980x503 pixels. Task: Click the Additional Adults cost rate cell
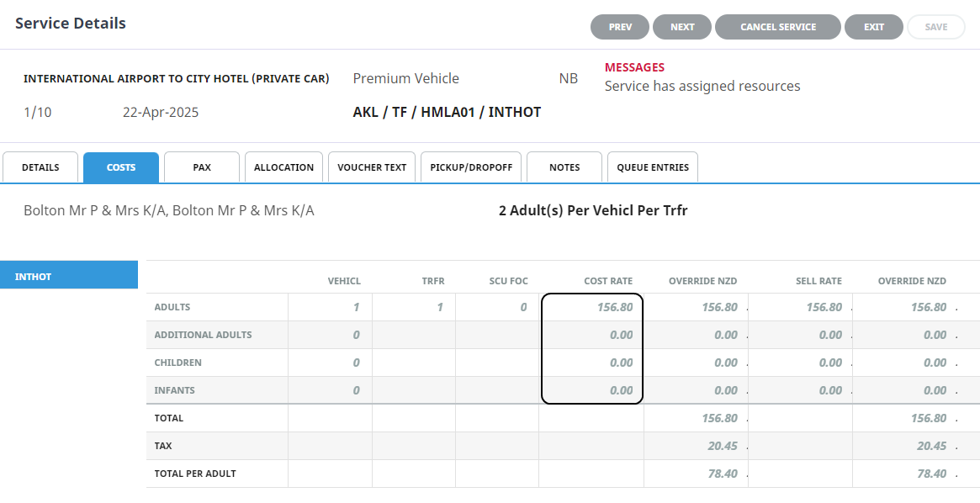click(x=592, y=335)
